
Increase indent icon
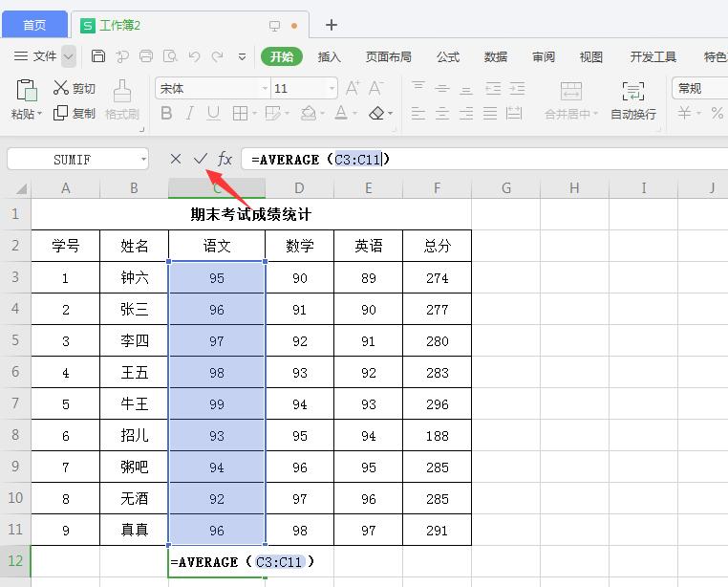point(517,88)
